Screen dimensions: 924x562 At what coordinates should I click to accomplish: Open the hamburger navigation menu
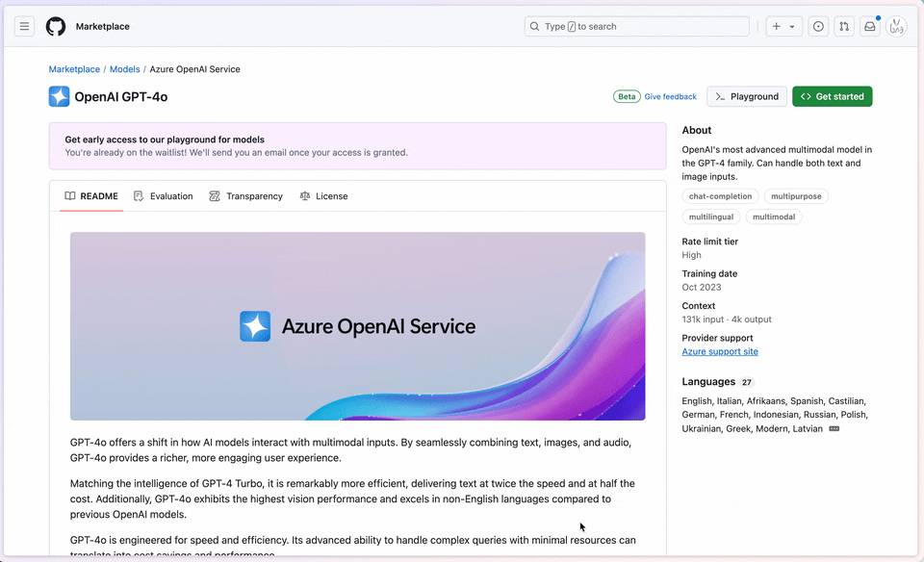tap(24, 27)
